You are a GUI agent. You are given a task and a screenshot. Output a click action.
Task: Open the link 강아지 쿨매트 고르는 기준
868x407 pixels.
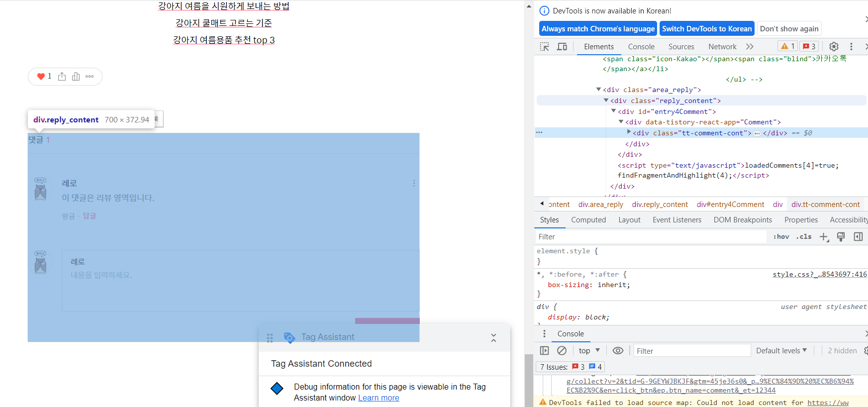(x=223, y=23)
